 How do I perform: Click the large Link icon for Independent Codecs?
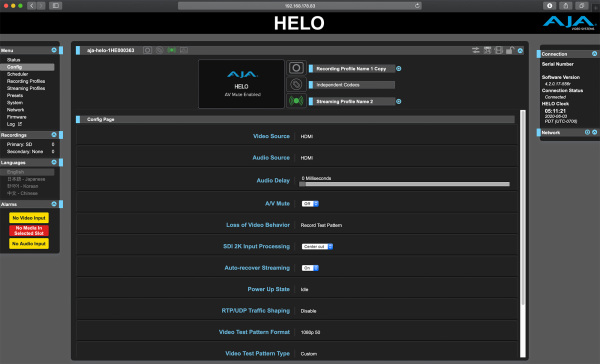coord(296,84)
